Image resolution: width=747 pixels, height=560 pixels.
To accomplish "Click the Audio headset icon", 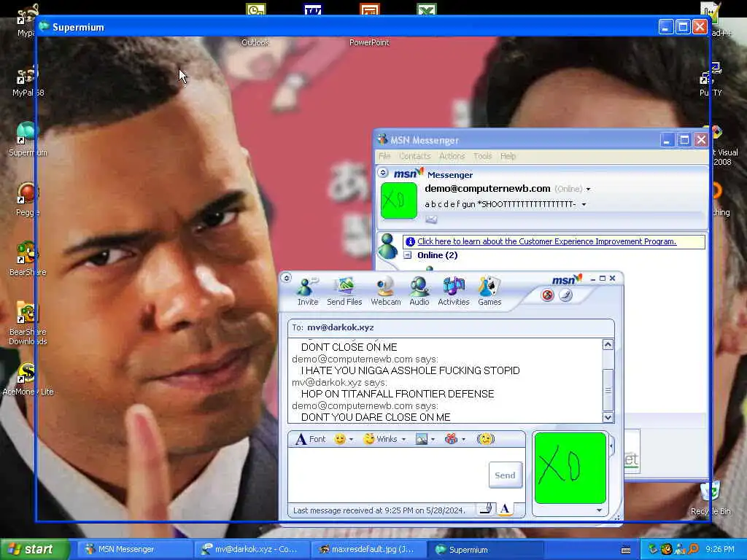I will pyautogui.click(x=419, y=291).
